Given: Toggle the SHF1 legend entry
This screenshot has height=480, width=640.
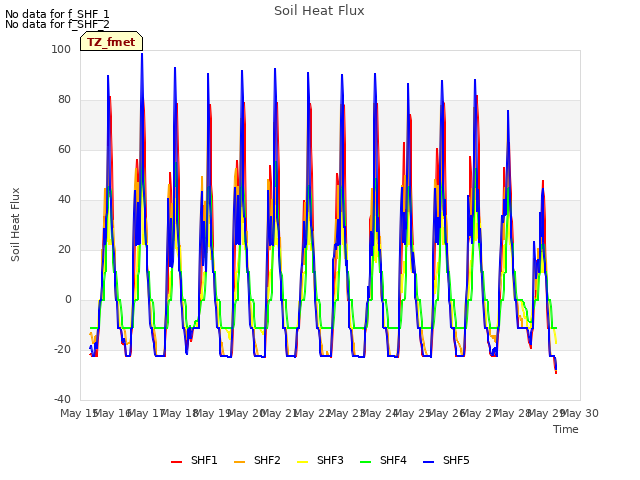Looking at the screenshot, I should (x=194, y=460).
